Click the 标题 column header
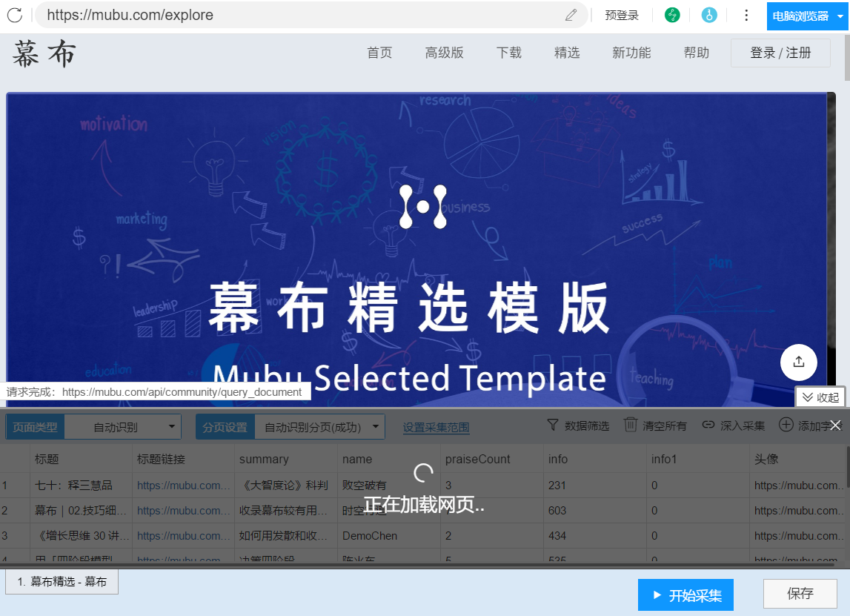The height and width of the screenshot is (616, 850). click(x=81, y=460)
